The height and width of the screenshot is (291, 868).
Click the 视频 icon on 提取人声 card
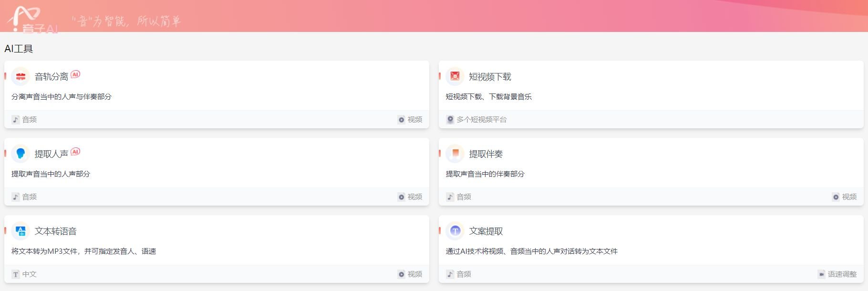pyautogui.click(x=401, y=197)
